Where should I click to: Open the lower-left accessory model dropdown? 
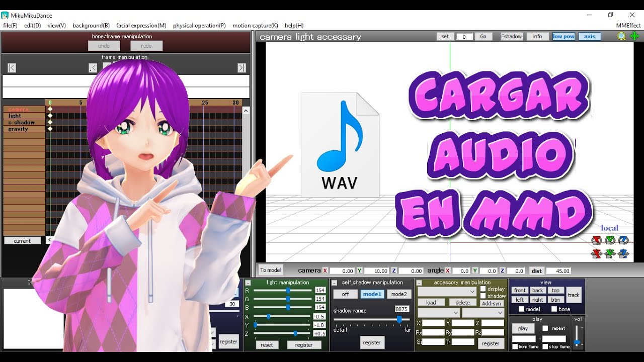[439, 312]
